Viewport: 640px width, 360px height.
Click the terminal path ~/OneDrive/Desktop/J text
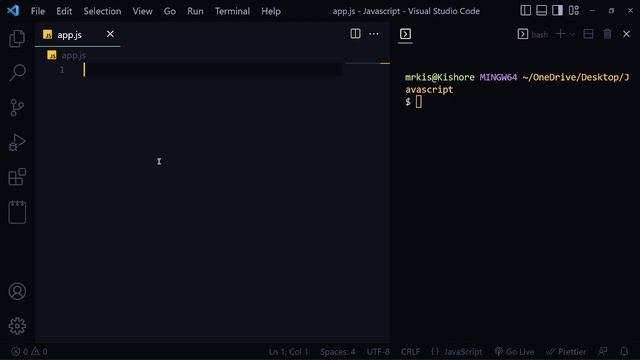[x=576, y=77]
